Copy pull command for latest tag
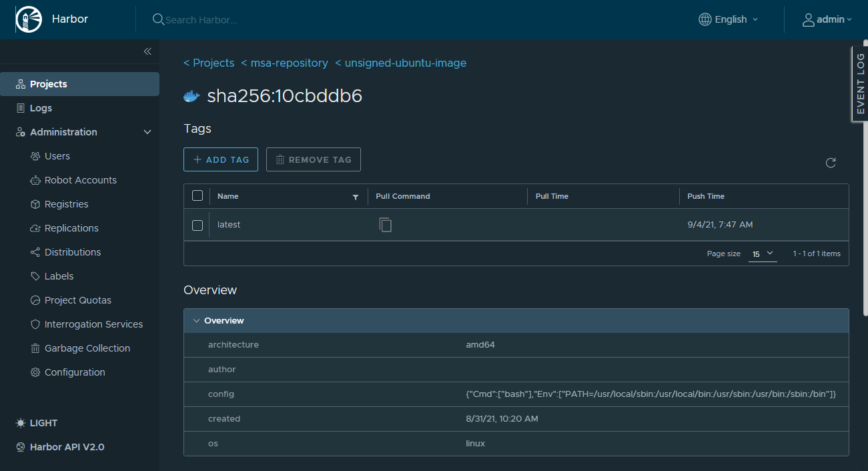The width and height of the screenshot is (868, 471). coord(386,225)
